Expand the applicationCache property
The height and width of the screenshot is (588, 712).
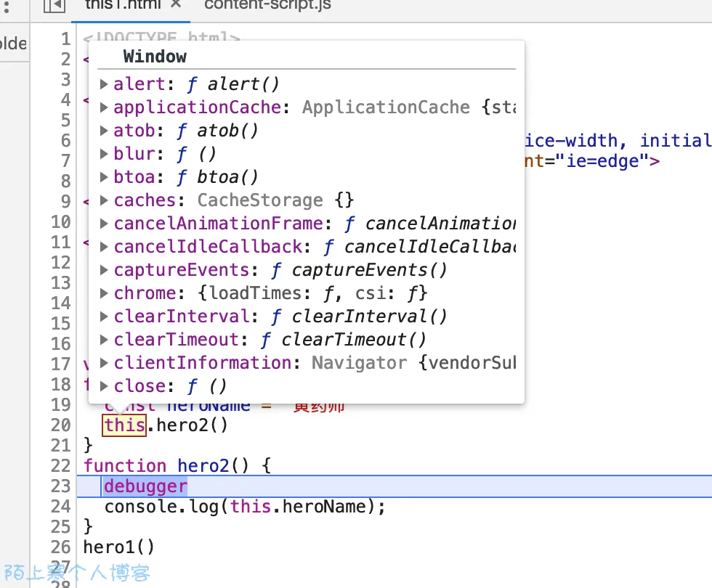(x=104, y=107)
